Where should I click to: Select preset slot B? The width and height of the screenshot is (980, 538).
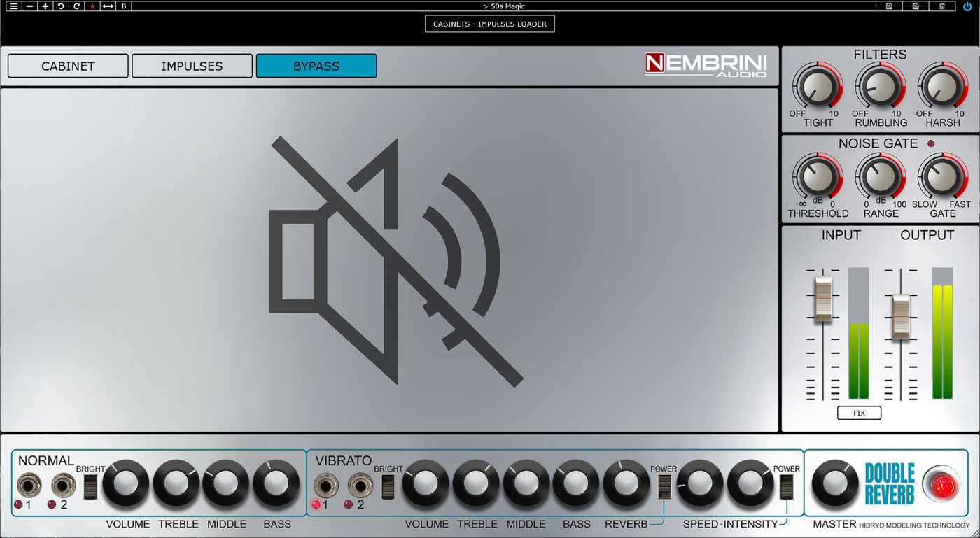pyautogui.click(x=124, y=6)
